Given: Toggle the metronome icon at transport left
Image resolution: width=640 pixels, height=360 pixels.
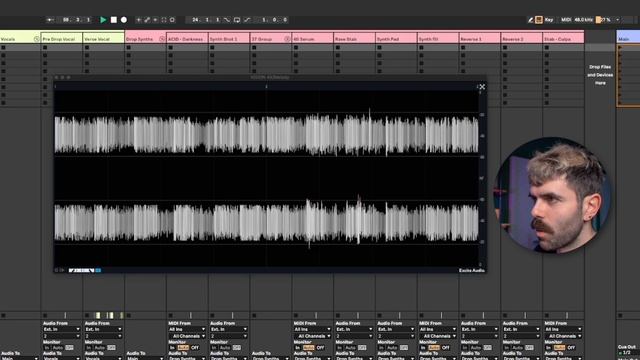Looking at the screenshot, I should 50,20.
